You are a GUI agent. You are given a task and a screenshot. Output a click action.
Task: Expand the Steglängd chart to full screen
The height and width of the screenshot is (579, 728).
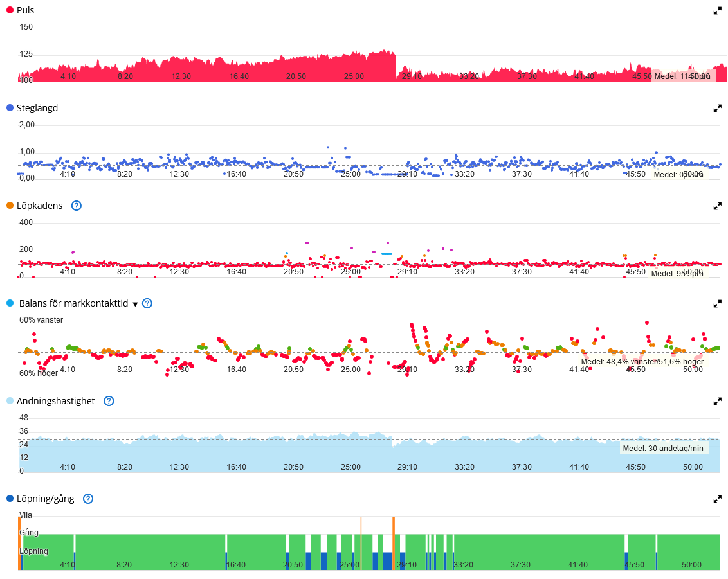(x=717, y=108)
